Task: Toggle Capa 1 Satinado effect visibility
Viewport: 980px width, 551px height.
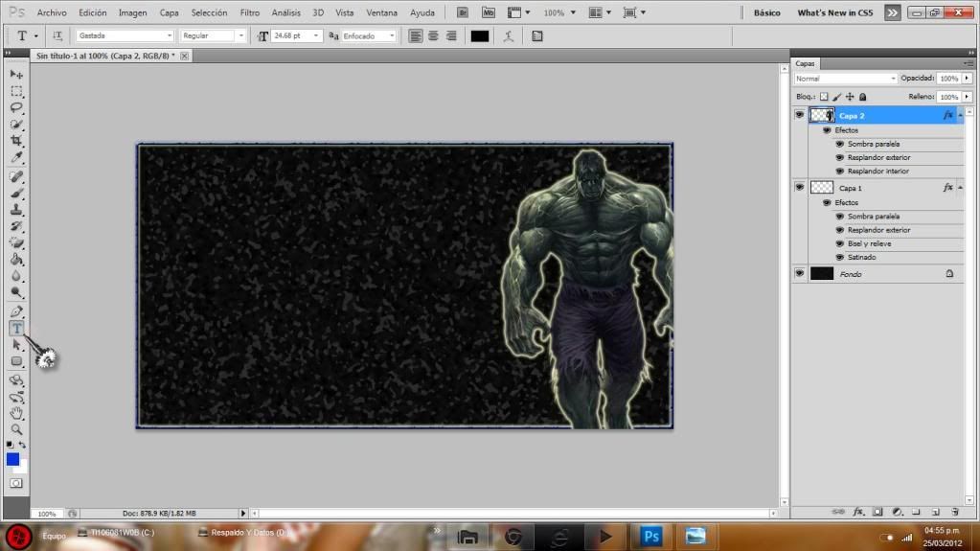Action: click(840, 258)
